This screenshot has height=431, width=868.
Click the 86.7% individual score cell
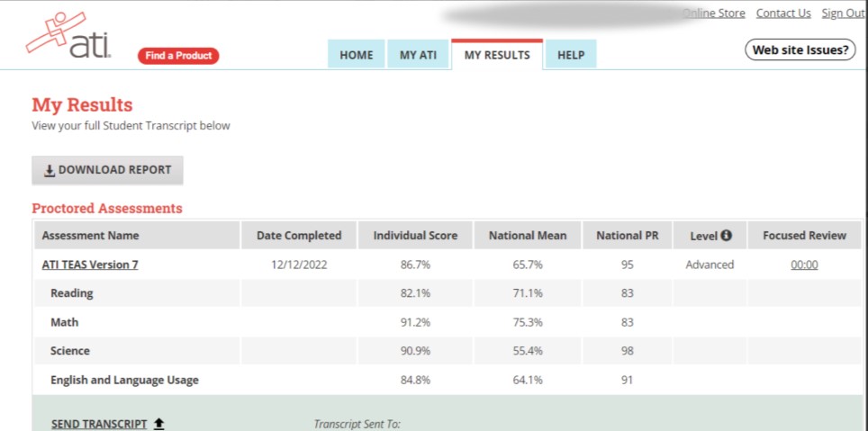(x=415, y=265)
